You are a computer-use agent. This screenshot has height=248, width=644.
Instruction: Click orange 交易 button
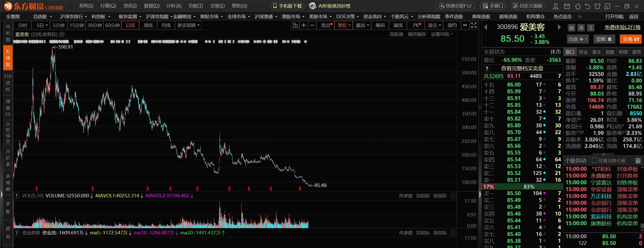click(x=631, y=39)
